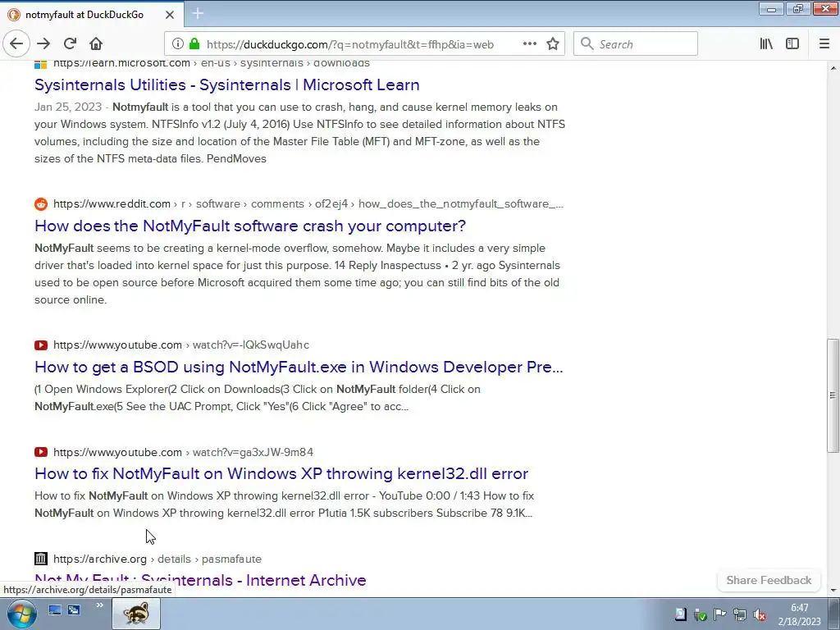This screenshot has height=630, width=840.
Task: Click the scrollbar up arrow
Action: 833,67
